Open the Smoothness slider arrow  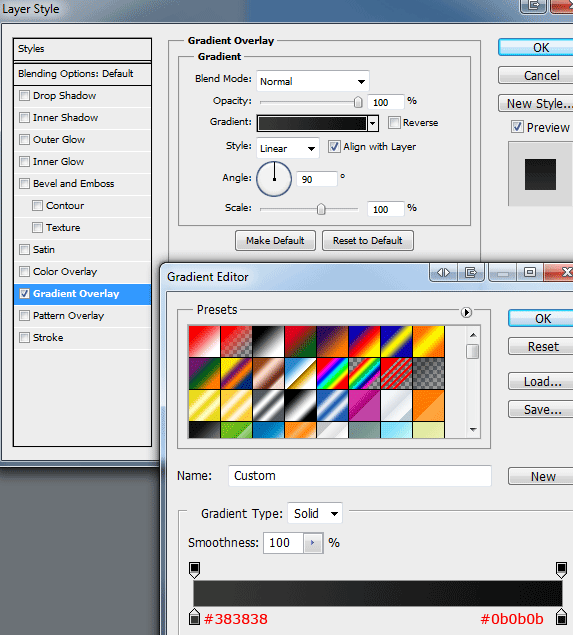(313, 543)
